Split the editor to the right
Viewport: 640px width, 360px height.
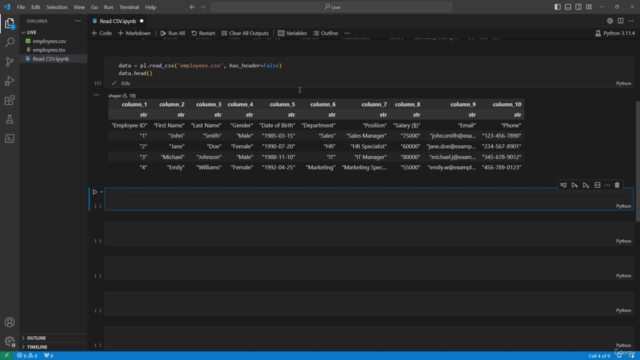620,21
